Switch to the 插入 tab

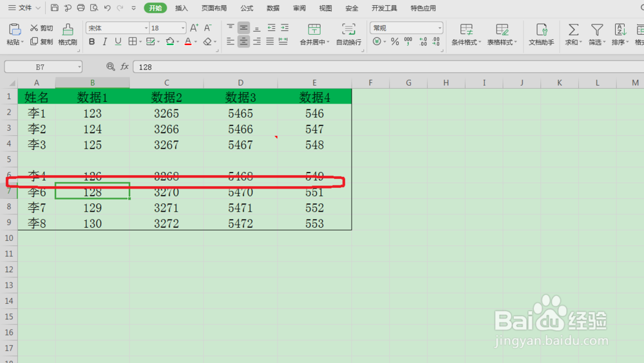point(181,8)
